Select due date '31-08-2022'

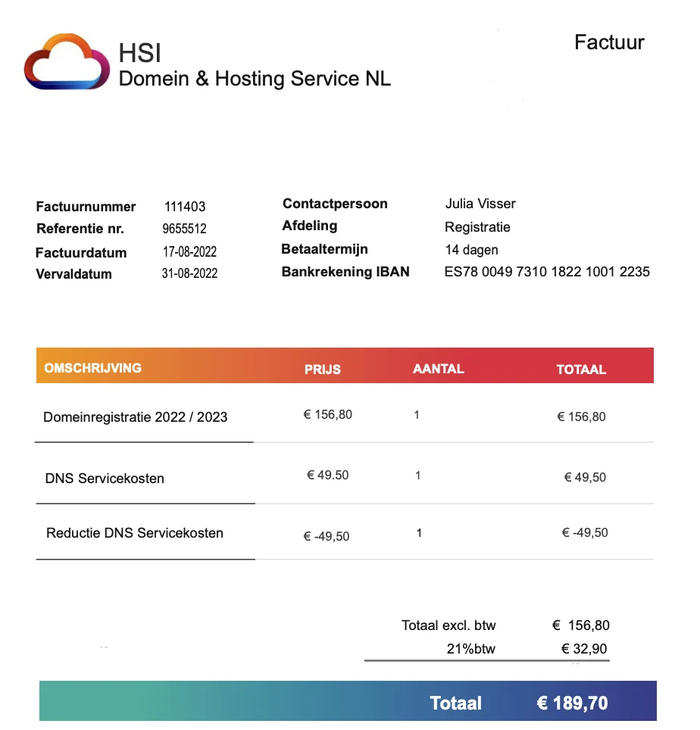pyautogui.click(x=189, y=273)
